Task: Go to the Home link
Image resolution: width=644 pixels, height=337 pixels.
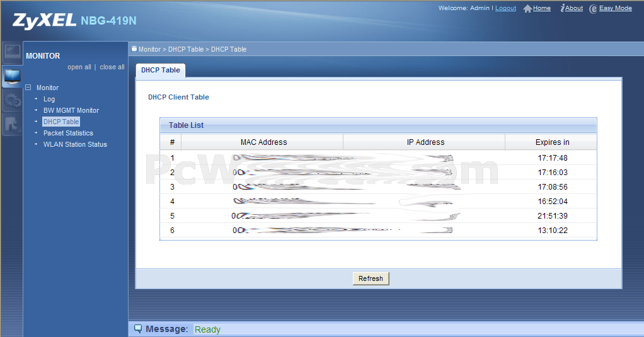Action: click(542, 8)
